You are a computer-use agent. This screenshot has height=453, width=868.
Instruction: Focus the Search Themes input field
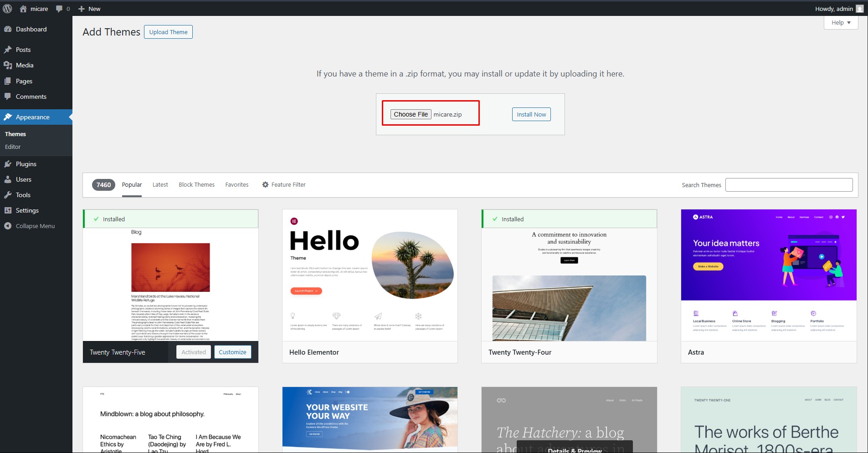[x=789, y=185]
